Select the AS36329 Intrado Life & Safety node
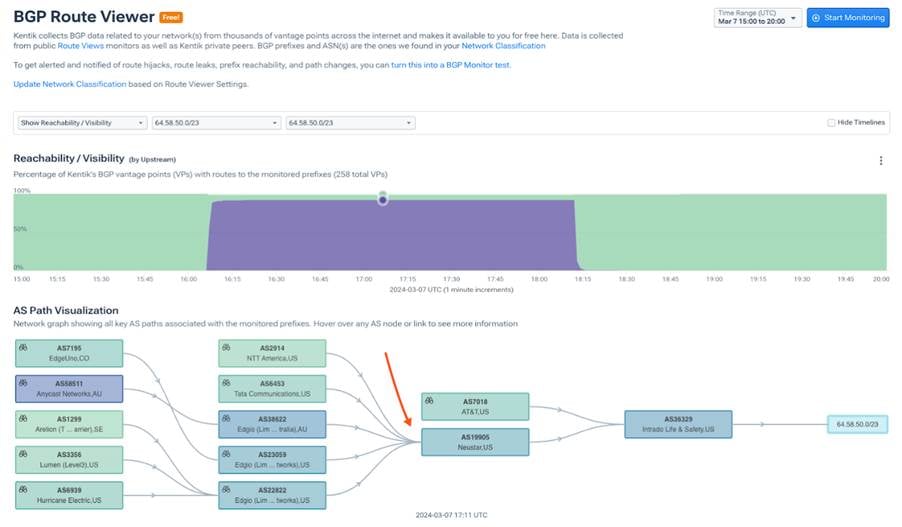This screenshot has width=902, height=527. point(678,424)
